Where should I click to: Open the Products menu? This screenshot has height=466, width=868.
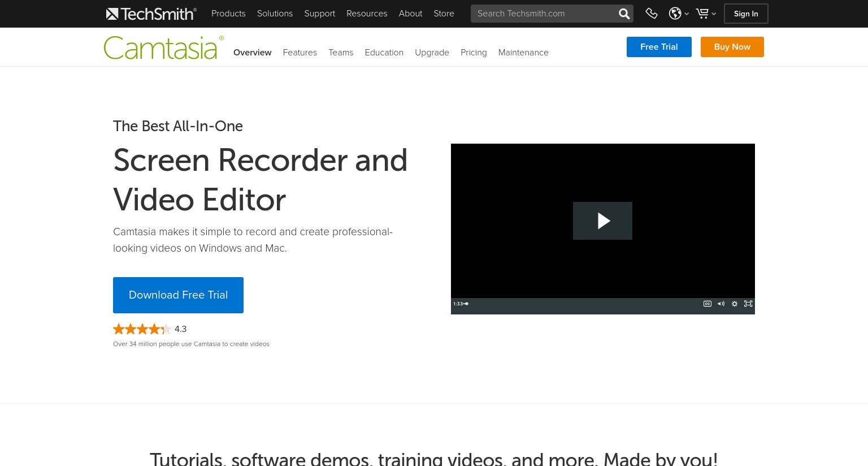coord(228,14)
